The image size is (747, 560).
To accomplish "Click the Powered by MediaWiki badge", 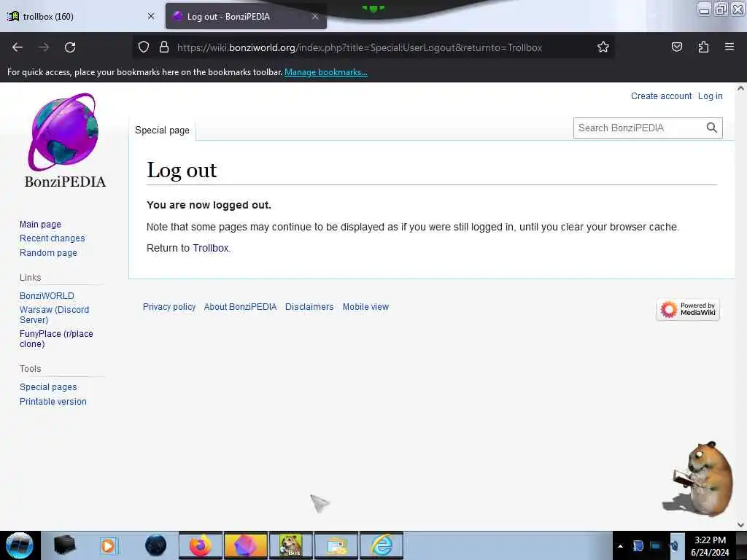I will coord(688,309).
